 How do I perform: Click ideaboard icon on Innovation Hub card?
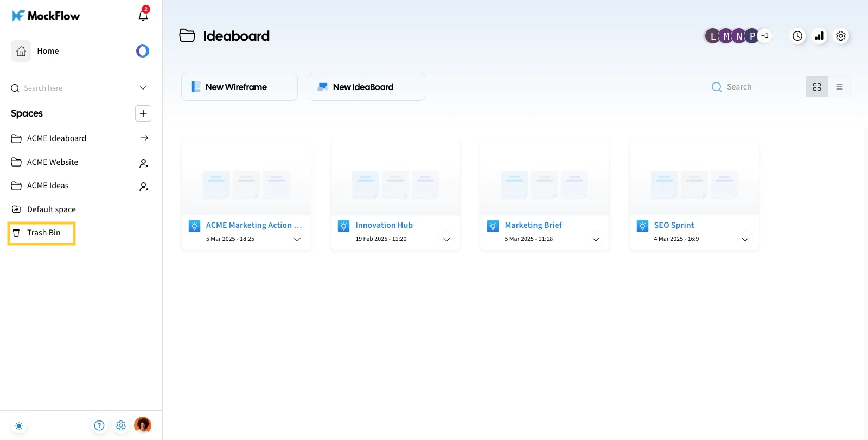[x=343, y=226]
